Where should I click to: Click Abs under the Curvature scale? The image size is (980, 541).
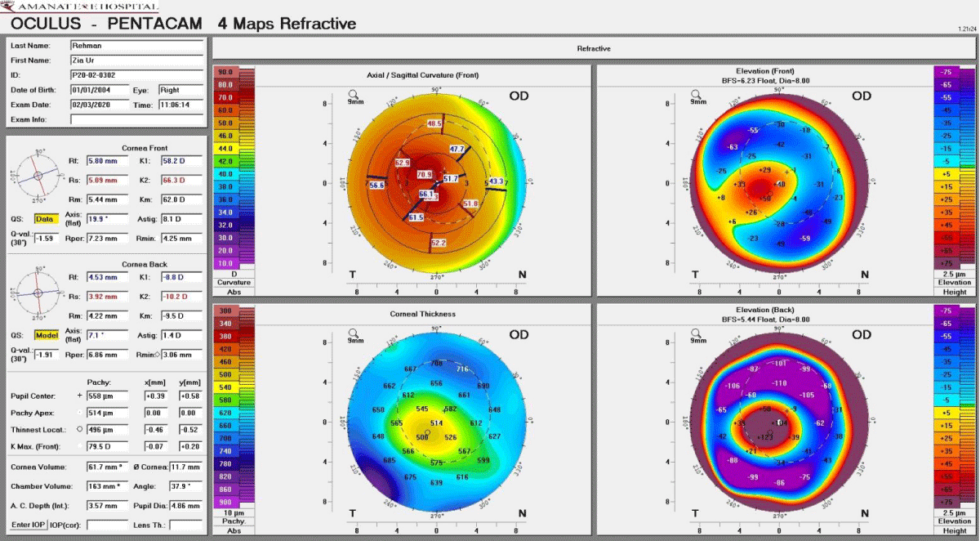point(234,291)
